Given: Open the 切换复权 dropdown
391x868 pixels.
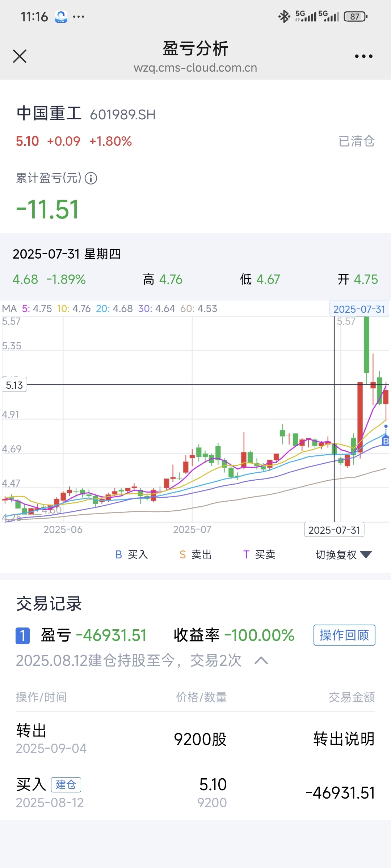Looking at the screenshot, I should pyautogui.click(x=344, y=554).
